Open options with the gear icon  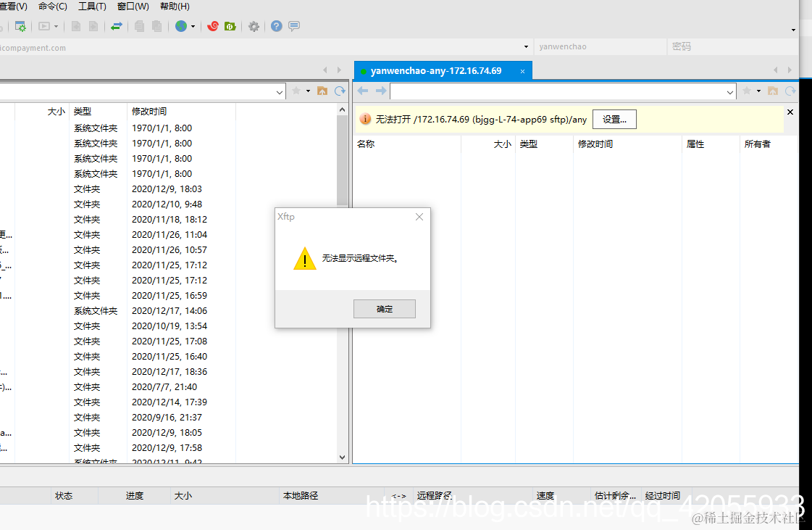(x=254, y=26)
